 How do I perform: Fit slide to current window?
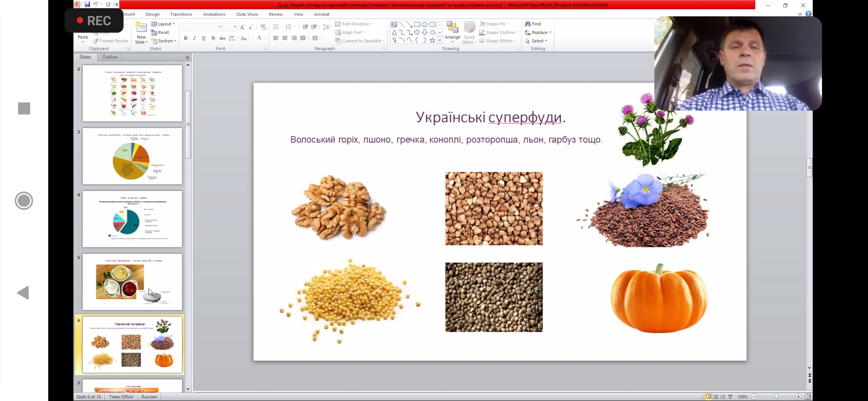coord(808,397)
